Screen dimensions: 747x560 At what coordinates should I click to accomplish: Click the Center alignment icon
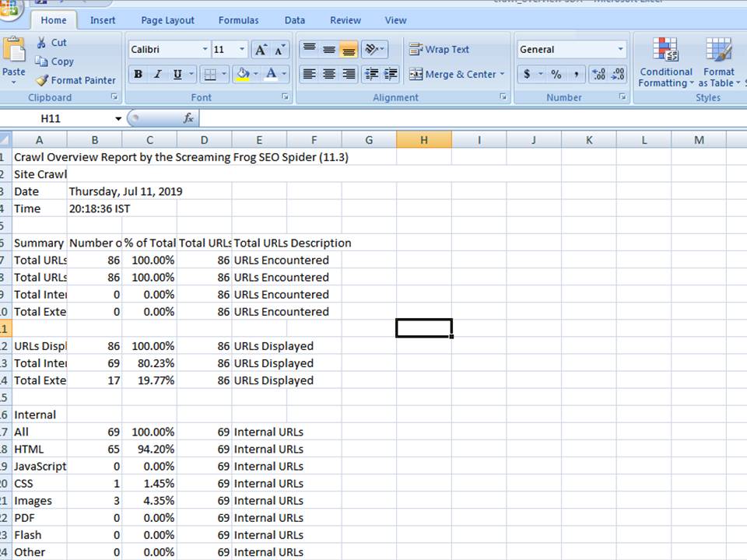click(328, 74)
